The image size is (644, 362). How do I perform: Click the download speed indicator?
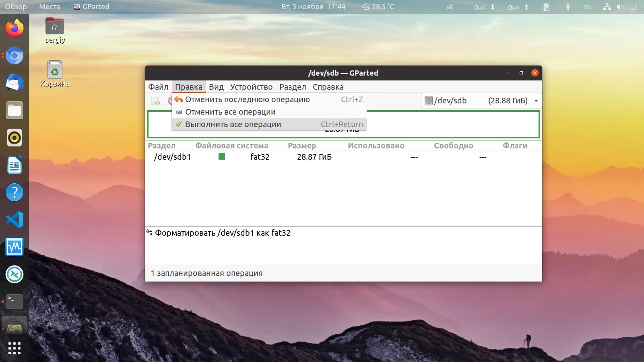[484, 7]
